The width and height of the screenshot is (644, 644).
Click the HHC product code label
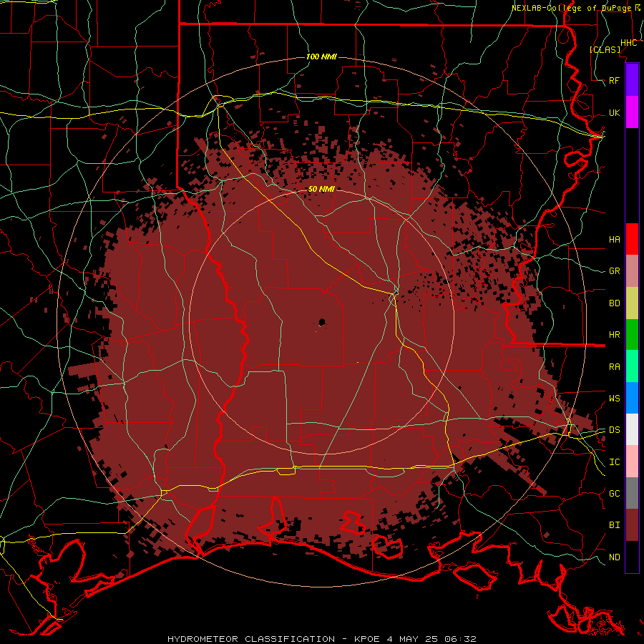pyautogui.click(x=629, y=42)
